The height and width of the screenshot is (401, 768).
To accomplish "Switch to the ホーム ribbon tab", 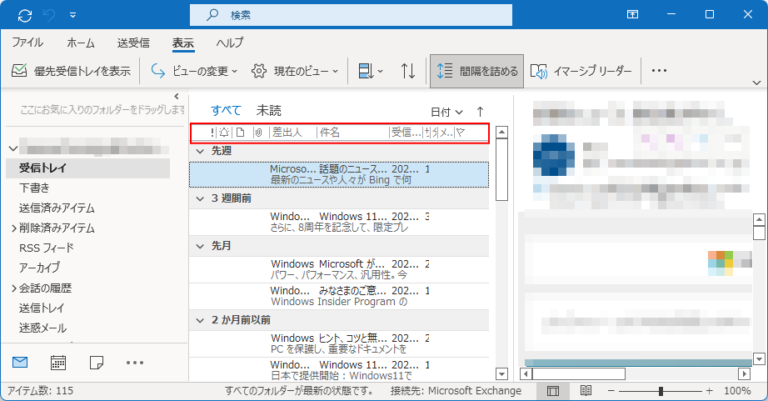I will click(x=81, y=43).
